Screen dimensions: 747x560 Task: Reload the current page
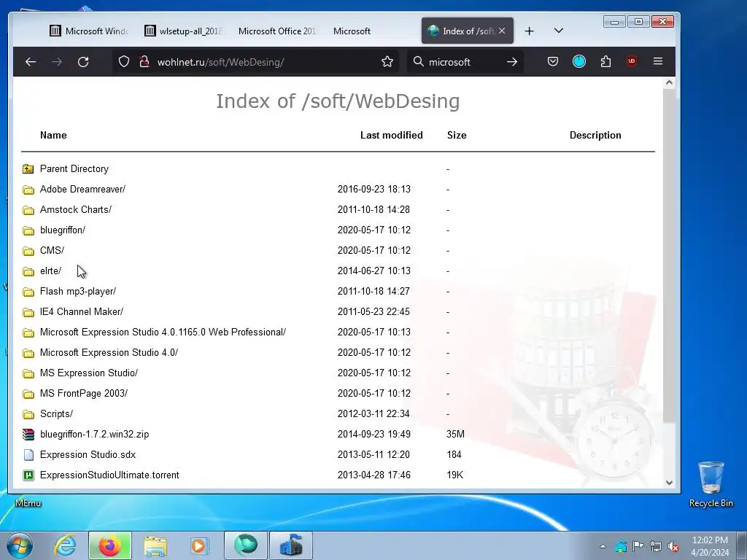click(x=83, y=62)
